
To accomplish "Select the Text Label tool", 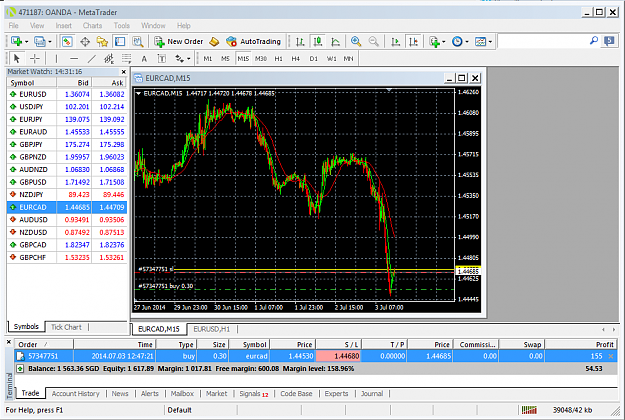I will tap(161, 59).
